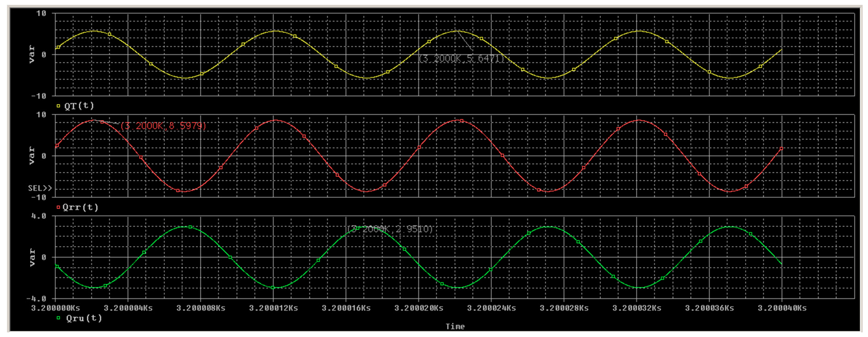Click the -4.0 y-axis value on bottom plot
This screenshot has width=868, height=337.
point(36,299)
